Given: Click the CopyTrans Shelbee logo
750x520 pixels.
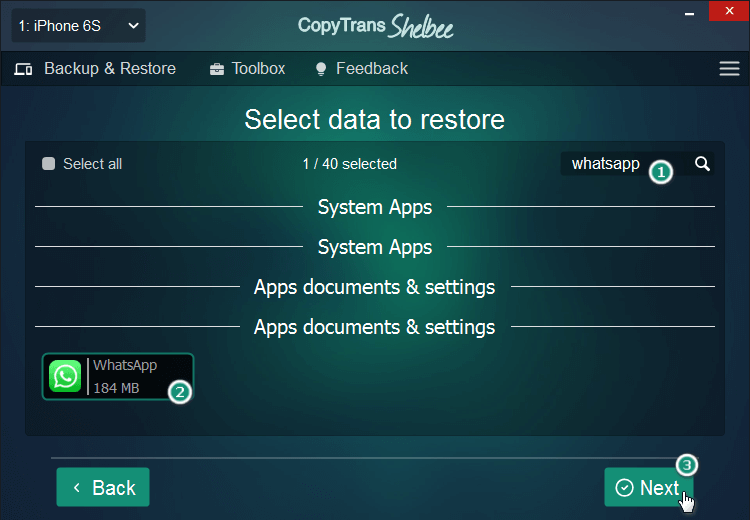Looking at the screenshot, I should [375, 26].
